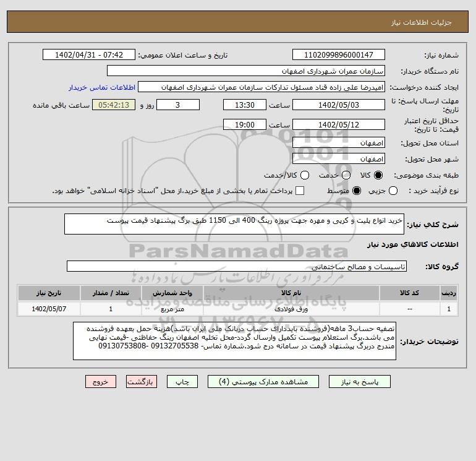Image resolution: width=476 pixels, height=461 pixels.
Task: Select the کالا radio button
Action: [378, 175]
